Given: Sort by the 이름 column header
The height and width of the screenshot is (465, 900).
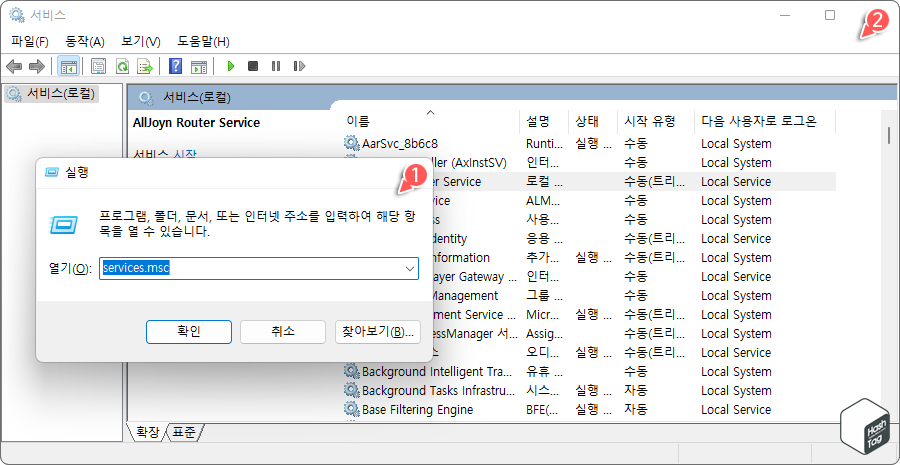Looking at the screenshot, I should (430, 121).
